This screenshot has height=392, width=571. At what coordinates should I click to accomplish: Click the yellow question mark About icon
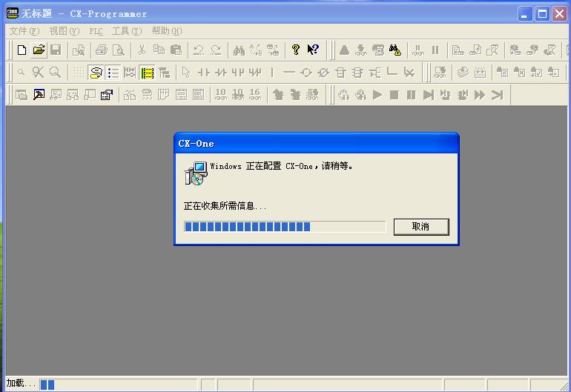click(296, 50)
